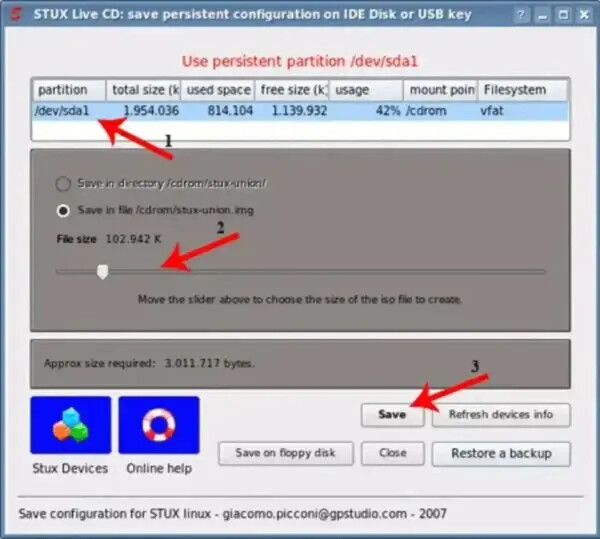The width and height of the screenshot is (600, 539).
Task: Sort by the total size column header
Action: pos(143,90)
